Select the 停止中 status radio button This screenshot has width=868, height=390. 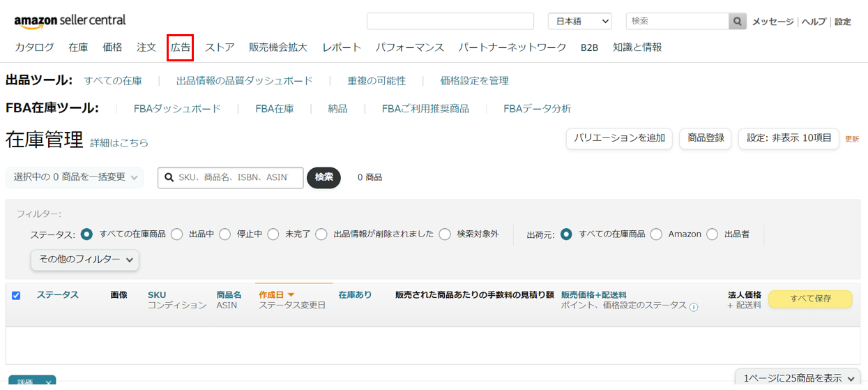pyautogui.click(x=224, y=234)
